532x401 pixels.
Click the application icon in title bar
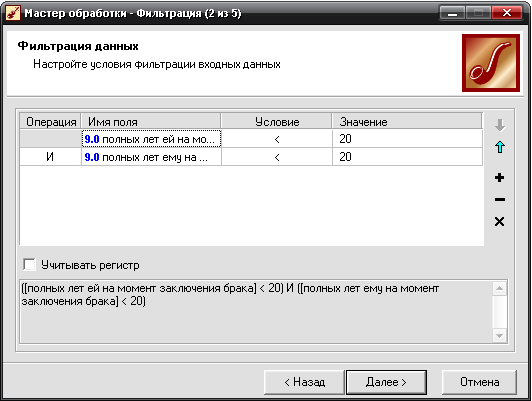tap(13, 14)
